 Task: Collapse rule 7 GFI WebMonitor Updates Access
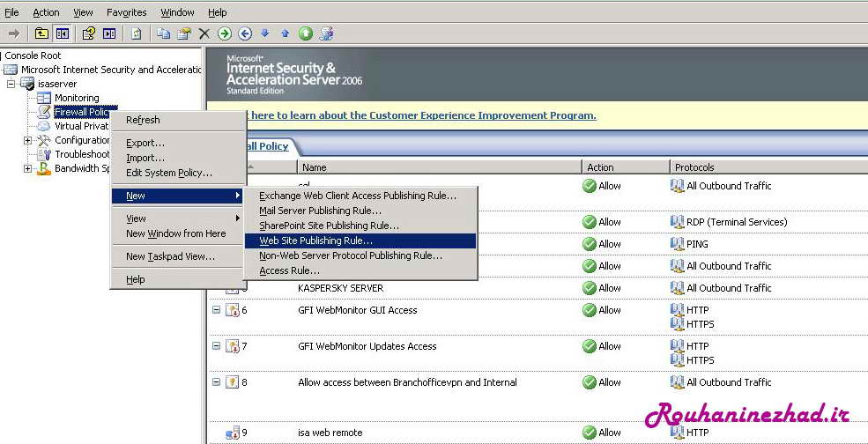tap(217, 346)
